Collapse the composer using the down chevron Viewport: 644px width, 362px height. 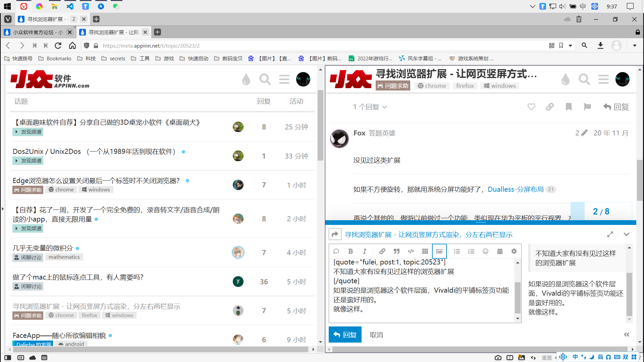point(627,234)
